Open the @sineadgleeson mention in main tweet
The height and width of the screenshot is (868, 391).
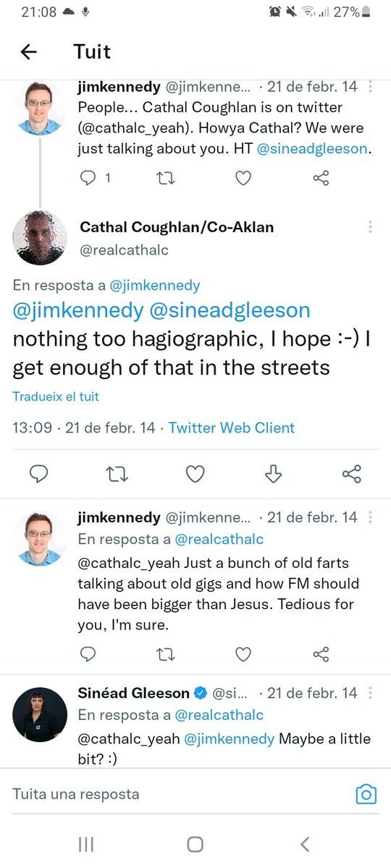click(230, 310)
